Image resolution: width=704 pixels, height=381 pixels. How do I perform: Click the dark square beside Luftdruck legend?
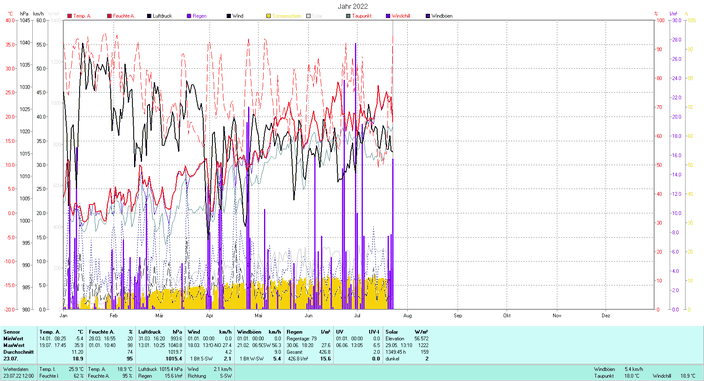pos(149,16)
